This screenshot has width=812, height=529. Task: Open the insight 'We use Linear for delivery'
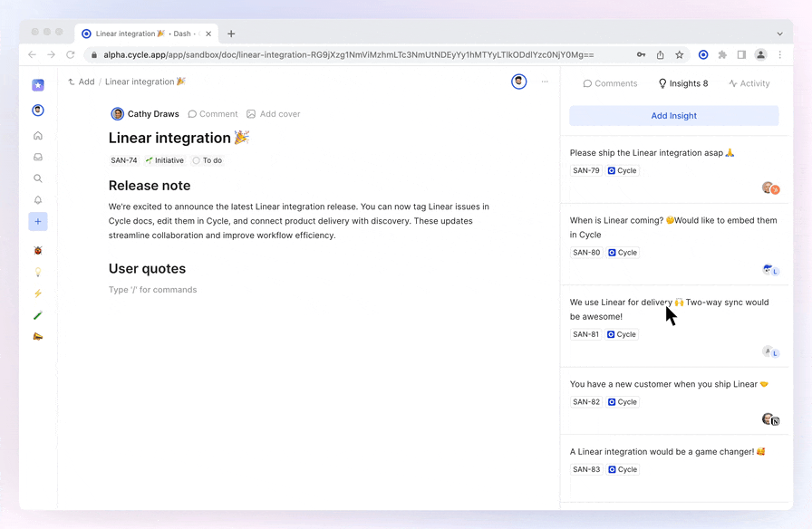click(669, 310)
